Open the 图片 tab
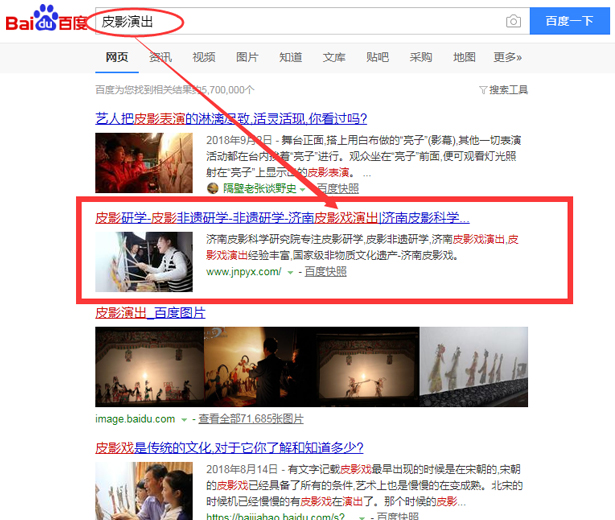Screen dimensions: 615x520 point(247,57)
